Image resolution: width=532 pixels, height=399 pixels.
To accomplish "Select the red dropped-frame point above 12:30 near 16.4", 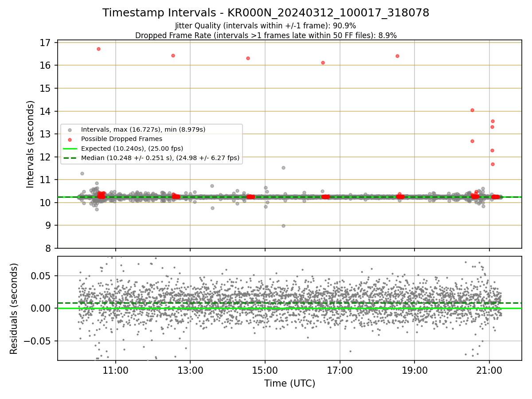I will [173, 55].
